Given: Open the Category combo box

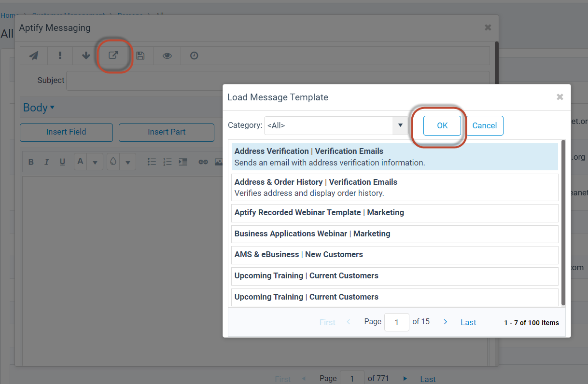Looking at the screenshot, I should click(x=336, y=125).
